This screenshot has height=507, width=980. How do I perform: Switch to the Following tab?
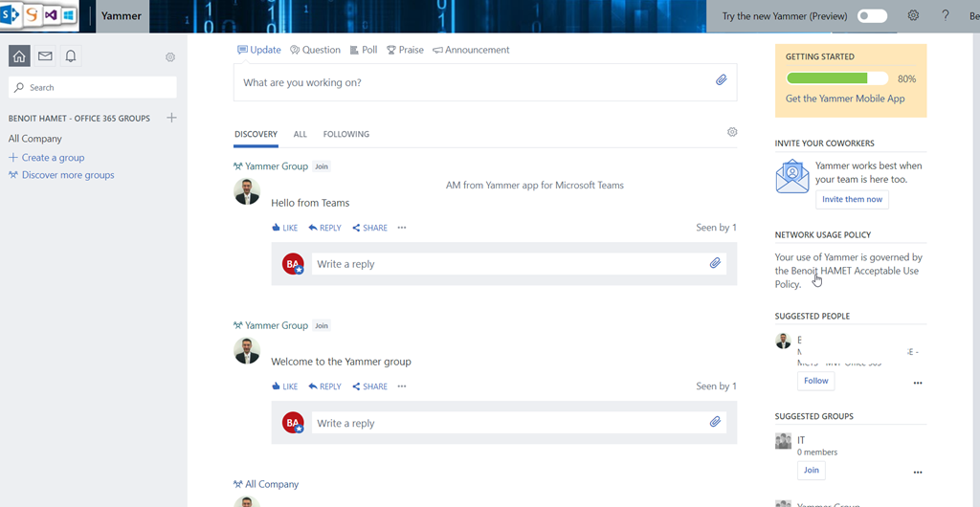click(x=345, y=134)
